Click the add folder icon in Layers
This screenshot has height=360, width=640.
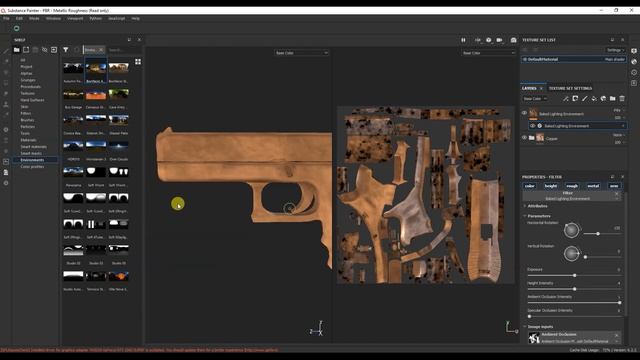click(x=613, y=98)
